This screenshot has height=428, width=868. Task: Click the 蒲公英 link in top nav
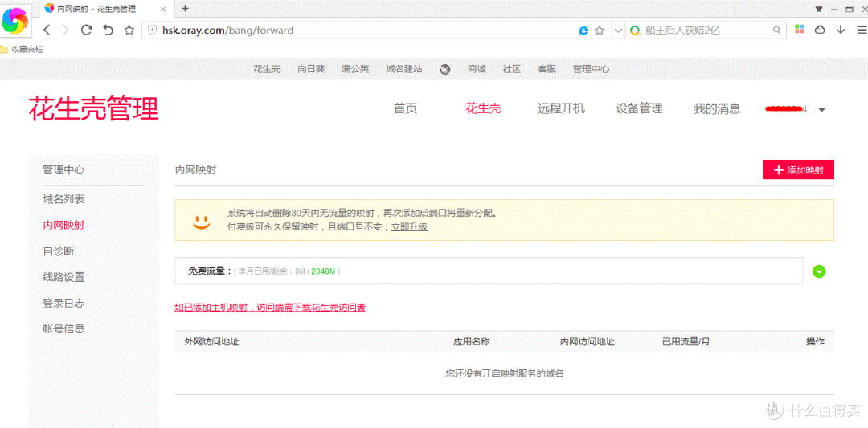355,69
